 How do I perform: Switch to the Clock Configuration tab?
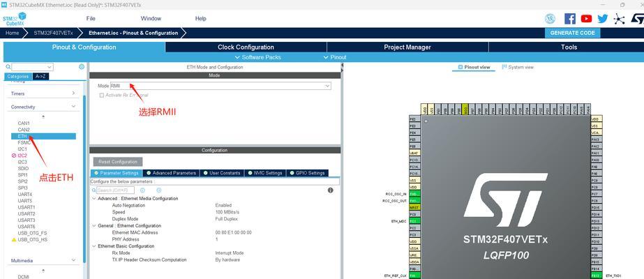[x=246, y=47]
